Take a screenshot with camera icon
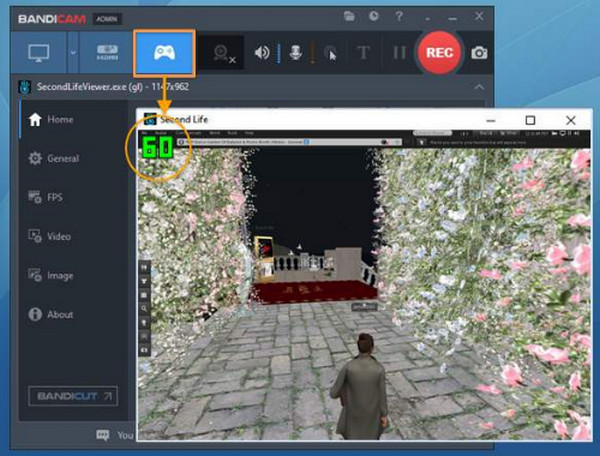Image resolution: width=600 pixels, height=456 pixels. pos(479,53)
